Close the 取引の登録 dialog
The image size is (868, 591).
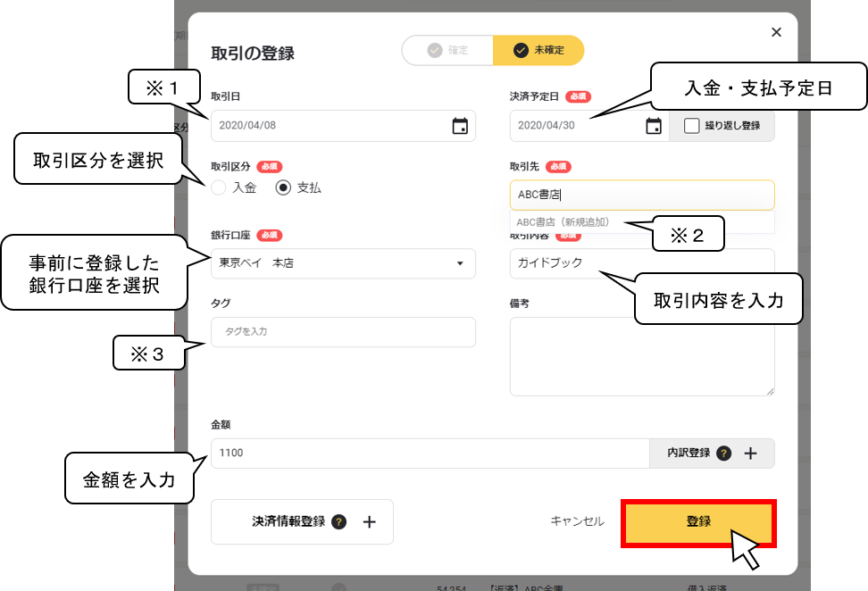point(776,32)
